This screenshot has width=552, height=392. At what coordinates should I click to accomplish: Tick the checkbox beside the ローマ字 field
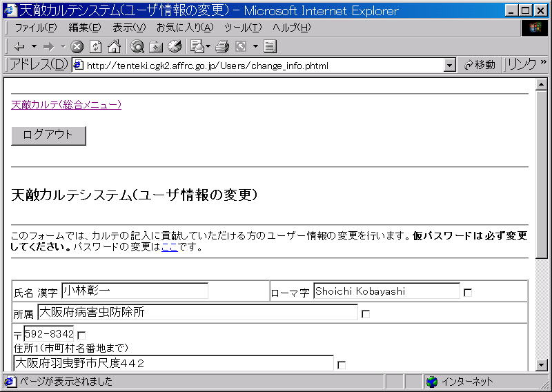[468, 293]
